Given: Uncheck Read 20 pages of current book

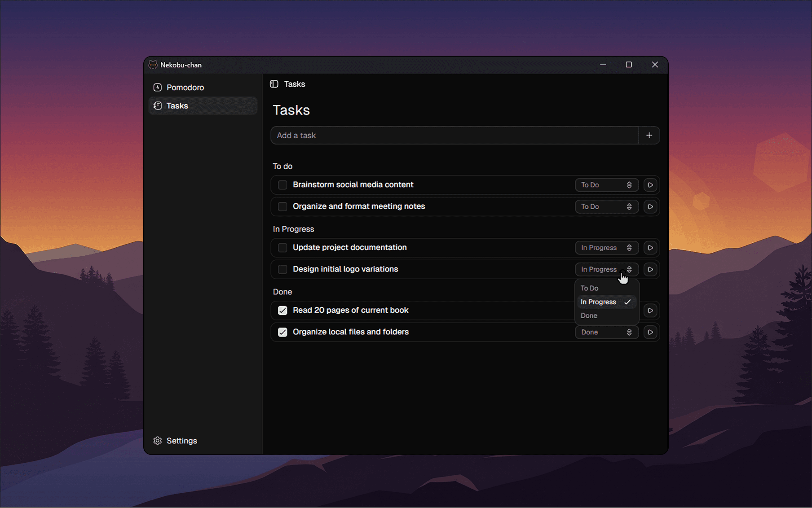Looking at the screenshot, I should (282, 311).
